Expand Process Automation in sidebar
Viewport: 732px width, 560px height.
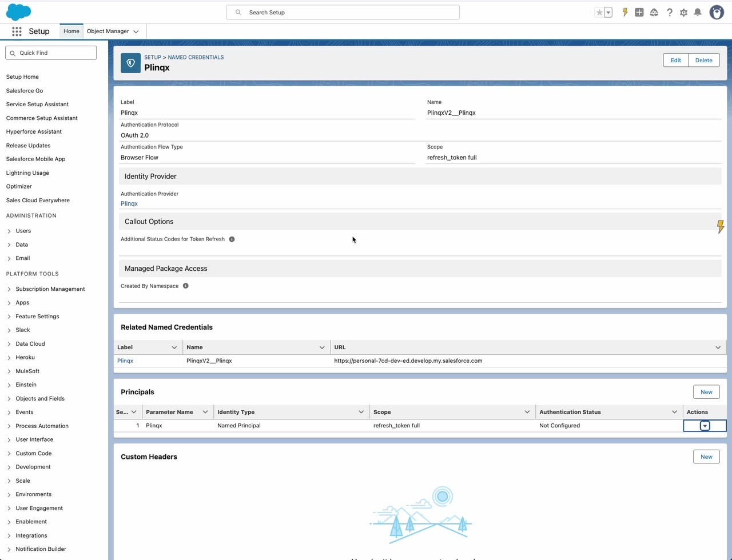[9, 426]
